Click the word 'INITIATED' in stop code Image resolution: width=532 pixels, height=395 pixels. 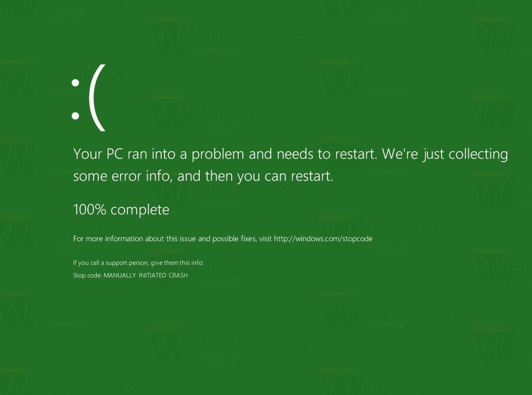tap(152, 275)
